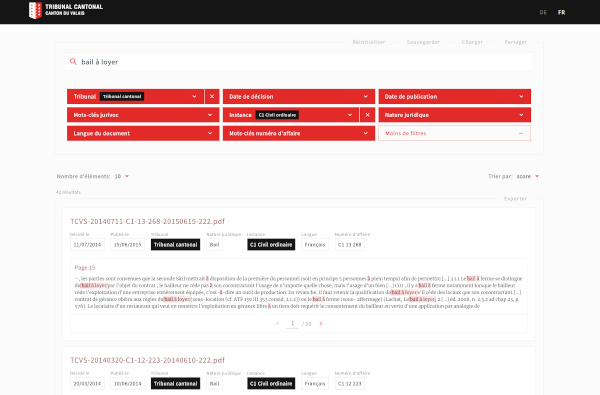
Task: Click Partager to share search
Action: [515, 42]
